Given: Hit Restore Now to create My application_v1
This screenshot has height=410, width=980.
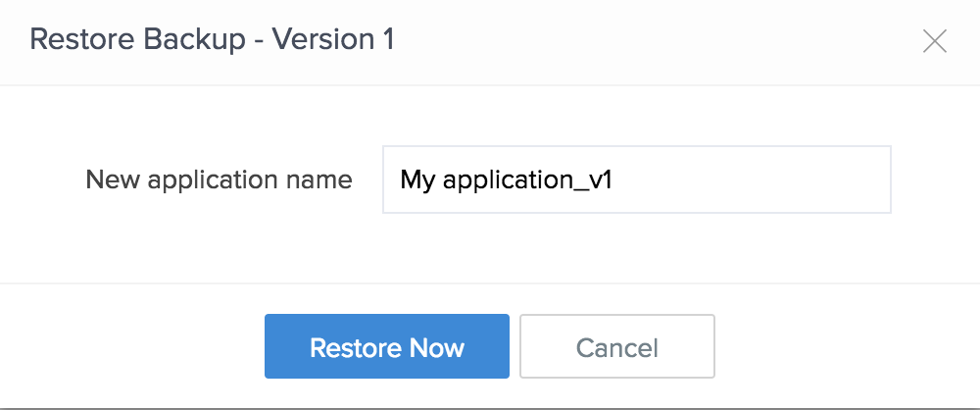Looking at the screenshot, I should click(x=386, y=346).
